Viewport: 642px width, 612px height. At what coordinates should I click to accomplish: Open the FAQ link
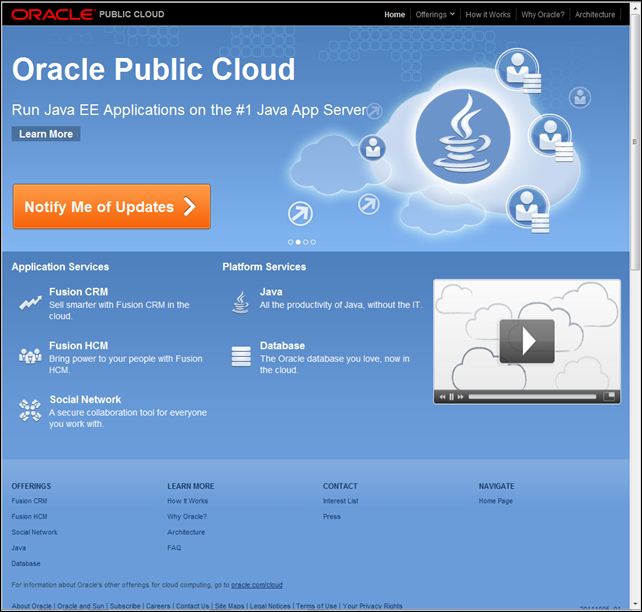click(174, 548)
